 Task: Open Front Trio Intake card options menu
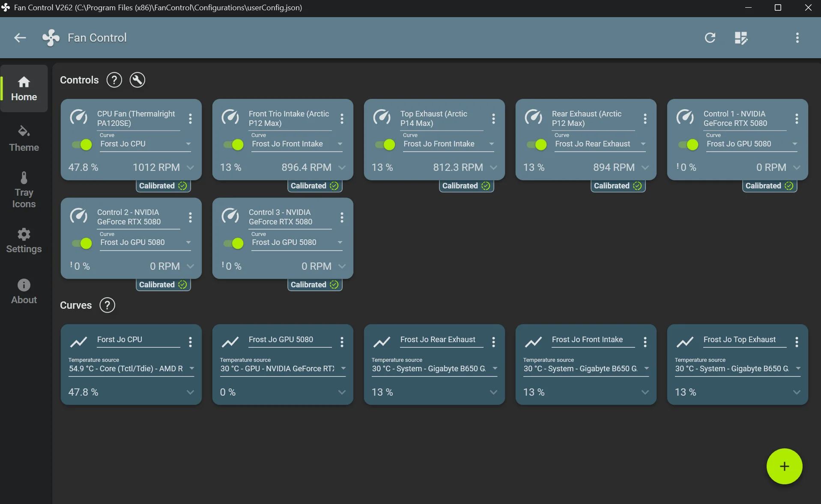pyautogui.click(x=342, y=119)
